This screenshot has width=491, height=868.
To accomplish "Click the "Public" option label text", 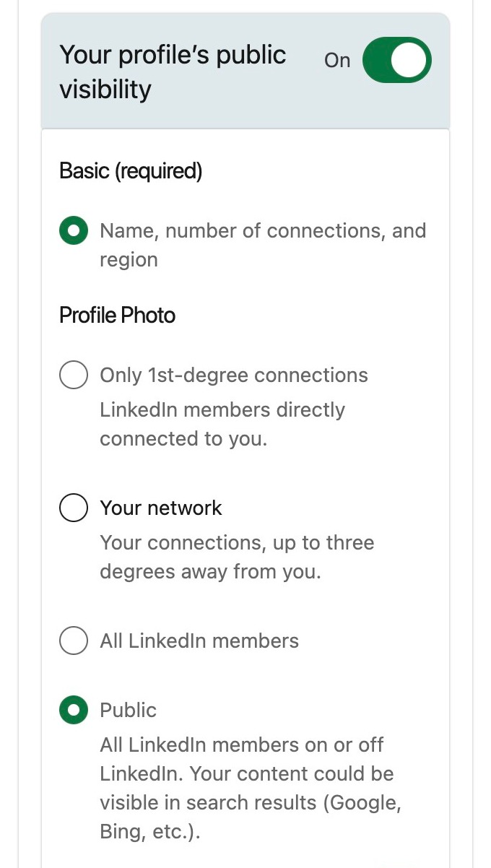I will (x=129, y=711).
